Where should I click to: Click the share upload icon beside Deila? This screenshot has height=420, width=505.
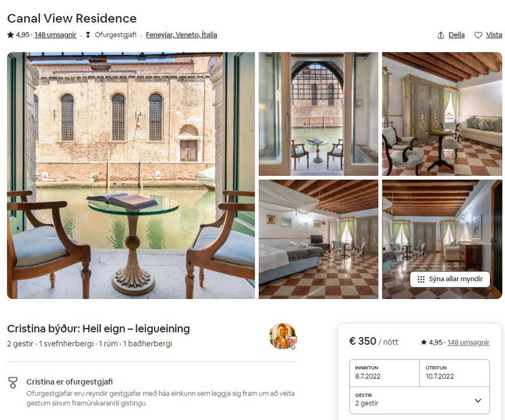(441, 35)
